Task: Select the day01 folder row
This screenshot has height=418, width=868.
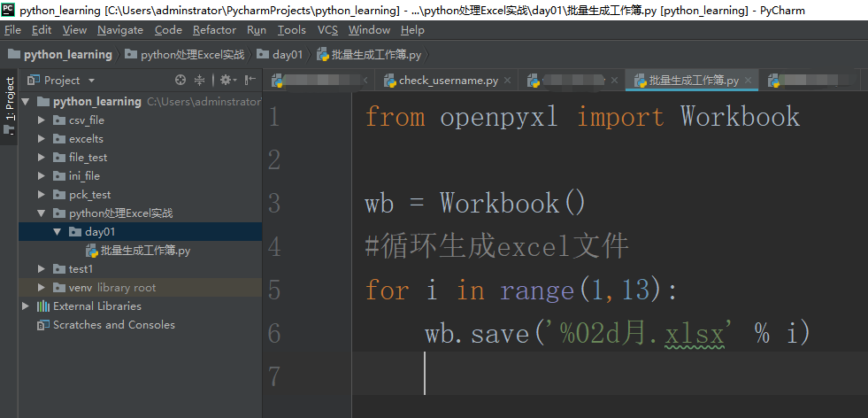Action: coord(140,232)
